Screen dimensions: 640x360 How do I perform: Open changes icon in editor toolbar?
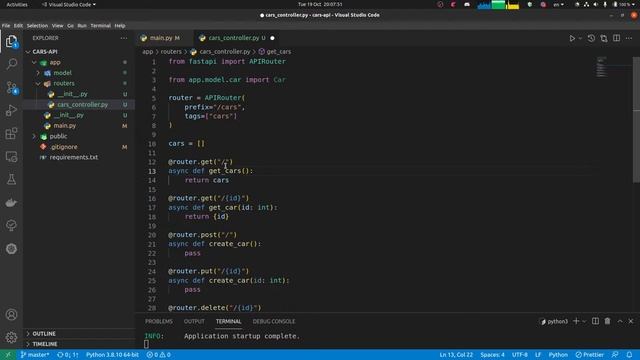pos(604,38)
